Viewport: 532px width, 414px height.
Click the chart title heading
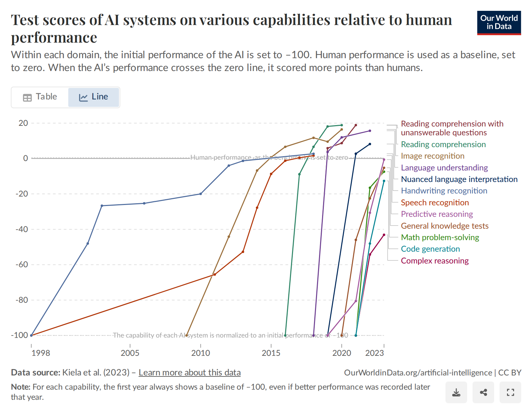pyautogui.click(x=231, y=28)
